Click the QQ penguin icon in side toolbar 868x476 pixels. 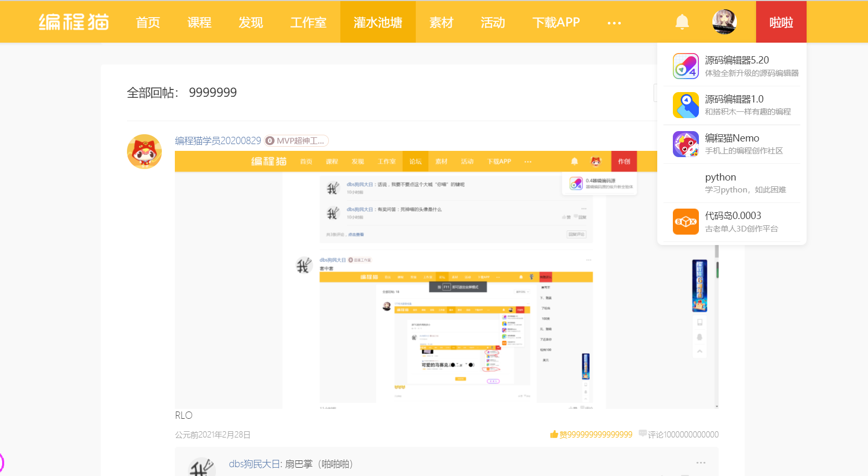700,337
